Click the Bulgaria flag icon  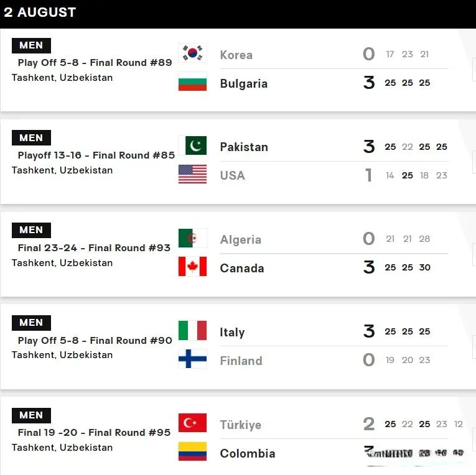[192, 81]
